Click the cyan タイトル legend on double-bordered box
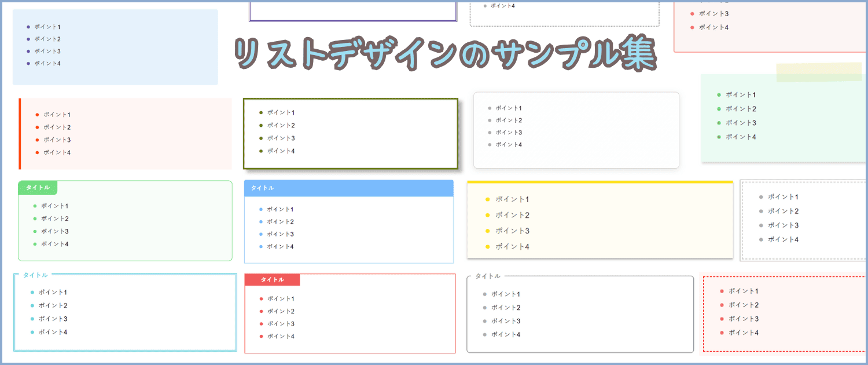This screenshot has height=365, width=868. point(35,275)
